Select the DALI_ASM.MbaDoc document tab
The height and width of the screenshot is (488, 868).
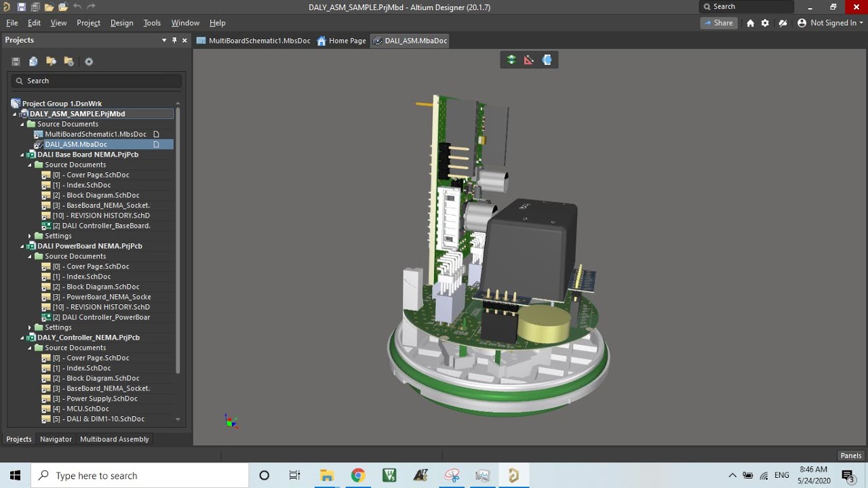pyautogui.click(x=410, y=41)
